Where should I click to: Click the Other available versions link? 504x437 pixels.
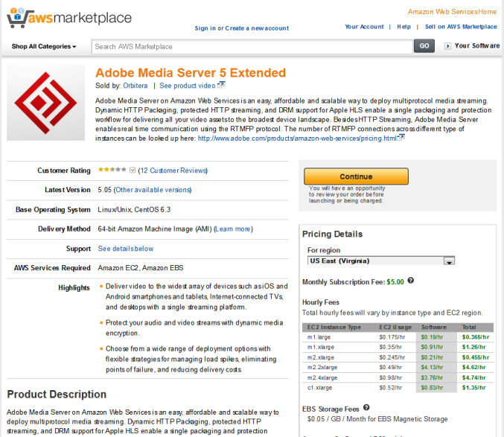pyautogui.click(x=153, y=190)
